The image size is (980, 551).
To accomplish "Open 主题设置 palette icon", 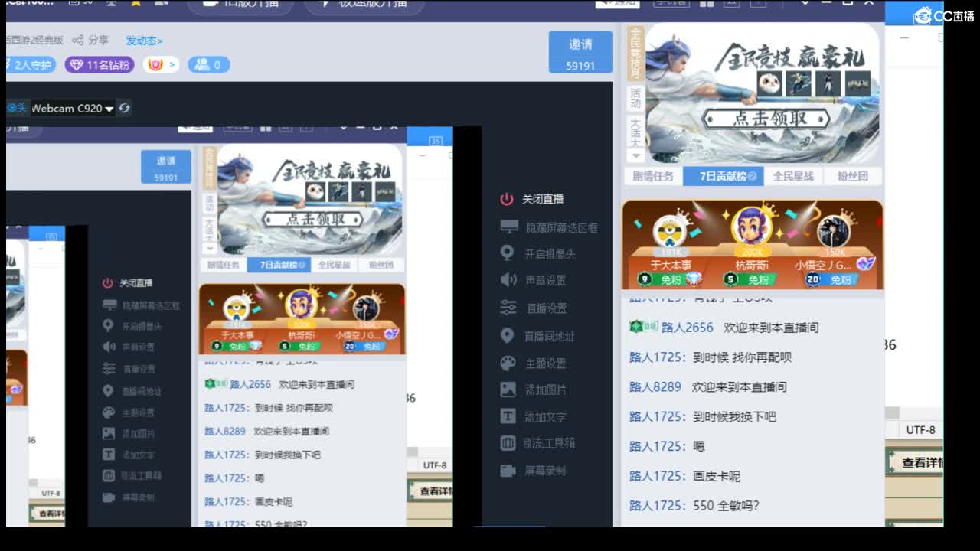I will point(508,363).
